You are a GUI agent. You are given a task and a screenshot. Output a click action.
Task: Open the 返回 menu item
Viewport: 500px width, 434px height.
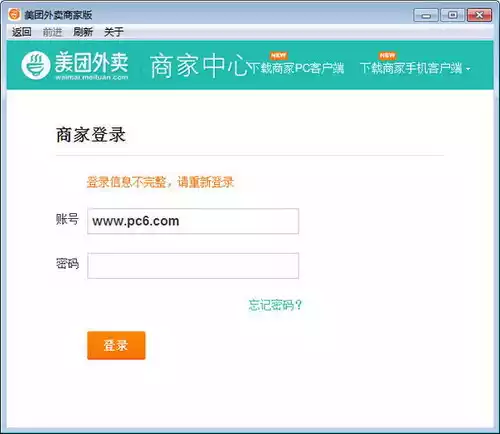22,32
